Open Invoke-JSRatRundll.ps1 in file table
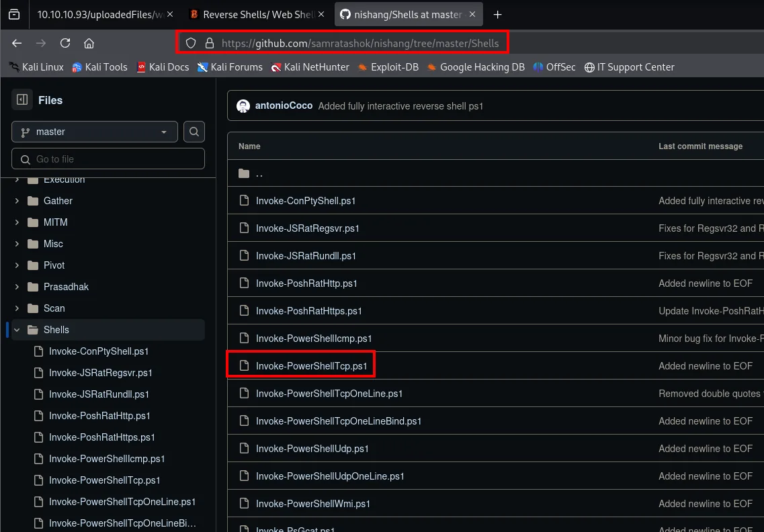Image resolution: width=764 pixels, height=532 pixels. coord(306,256)
